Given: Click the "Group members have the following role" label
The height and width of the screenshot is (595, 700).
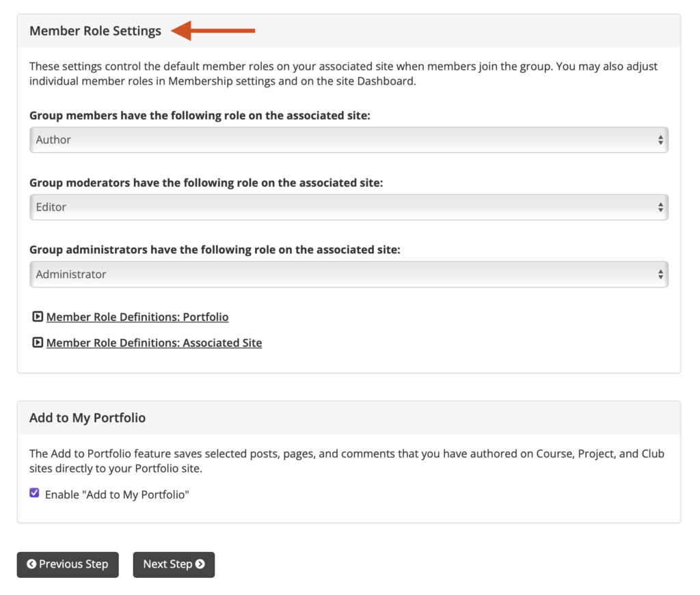Looking at the screenshot, I should tap(200, 115).
